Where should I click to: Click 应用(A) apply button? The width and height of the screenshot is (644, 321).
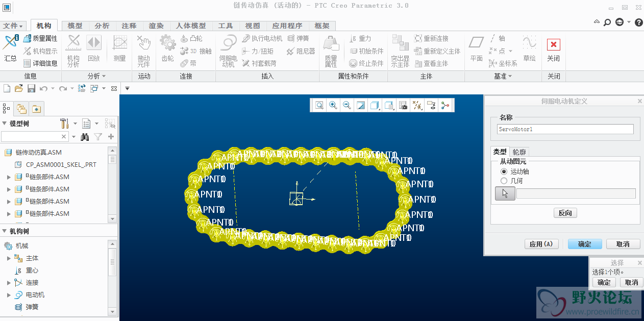coord(541,244)
